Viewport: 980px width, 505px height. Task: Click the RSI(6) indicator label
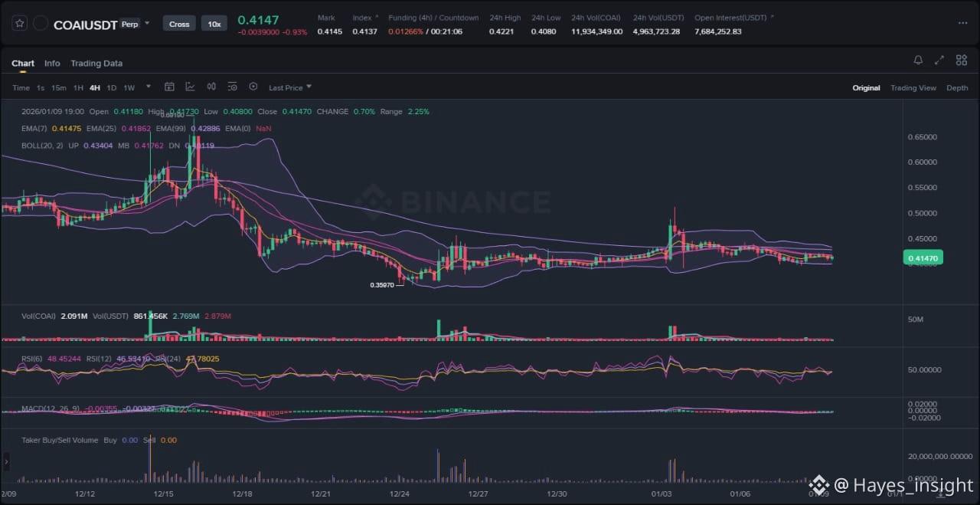point(32,359)
